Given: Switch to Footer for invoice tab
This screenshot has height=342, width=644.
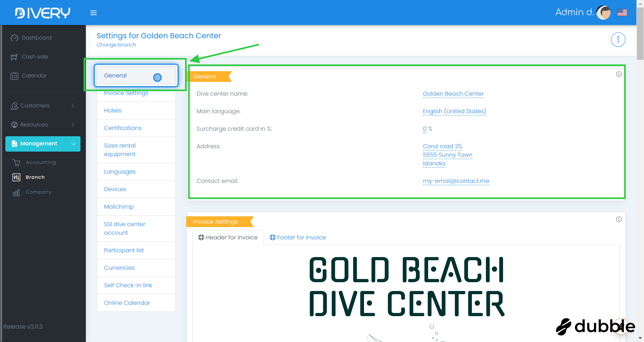Looking at the screenshot, I should 298,237.
